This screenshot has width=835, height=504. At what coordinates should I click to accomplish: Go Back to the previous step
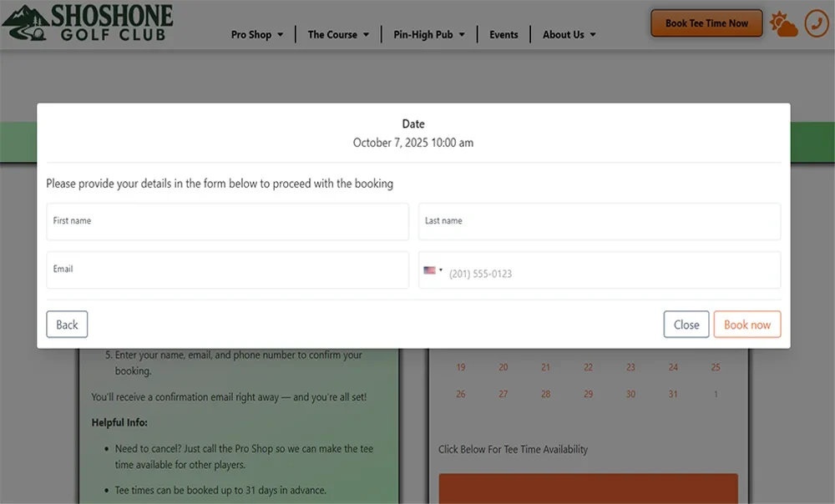tap(67, 325)
